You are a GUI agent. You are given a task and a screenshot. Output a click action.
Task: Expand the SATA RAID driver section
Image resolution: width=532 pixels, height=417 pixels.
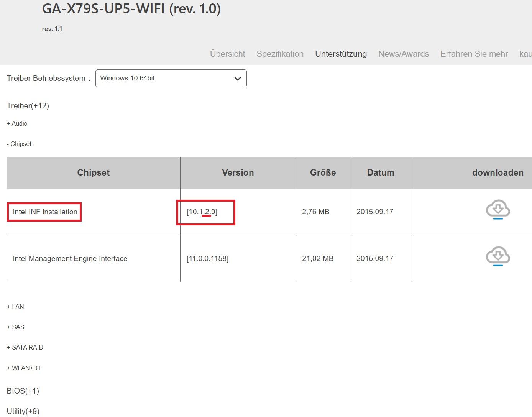(x=25, y=347)
